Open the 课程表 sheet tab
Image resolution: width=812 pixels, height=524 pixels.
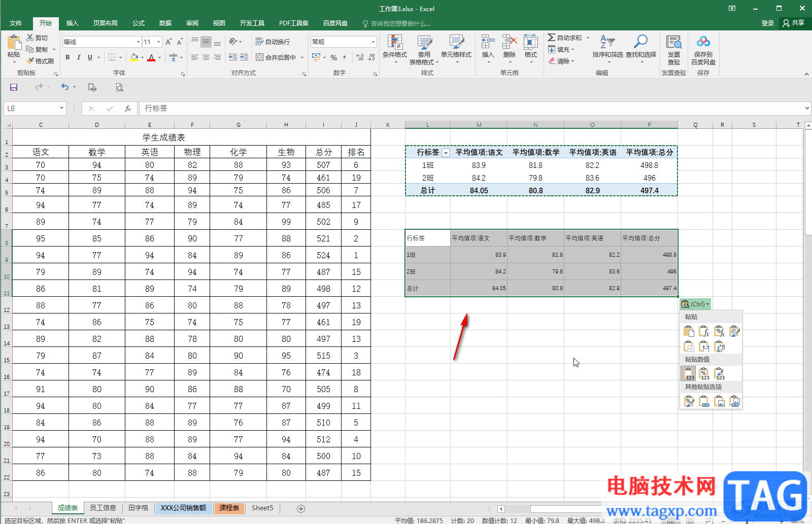click(229, 508)
